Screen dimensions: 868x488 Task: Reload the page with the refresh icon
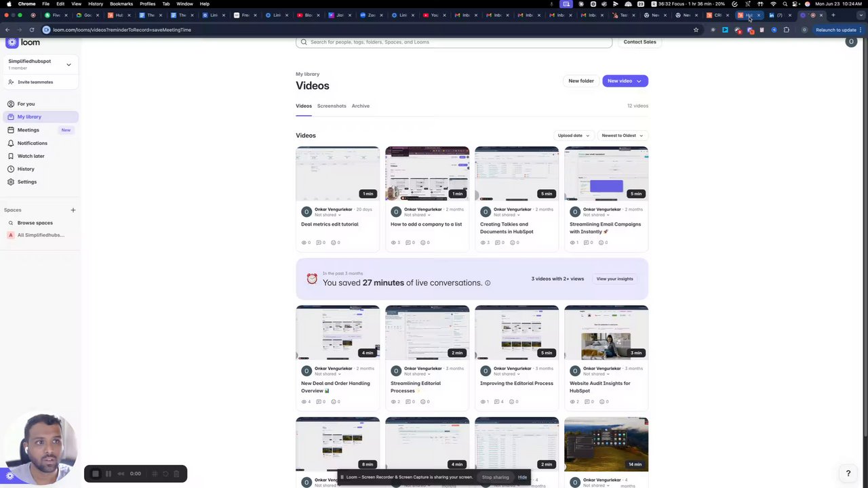[31, 30]
